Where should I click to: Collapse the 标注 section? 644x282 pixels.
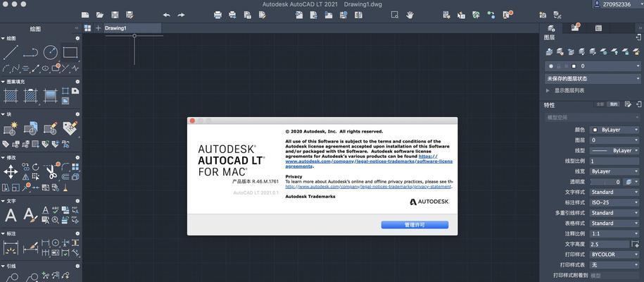point(4,233)
